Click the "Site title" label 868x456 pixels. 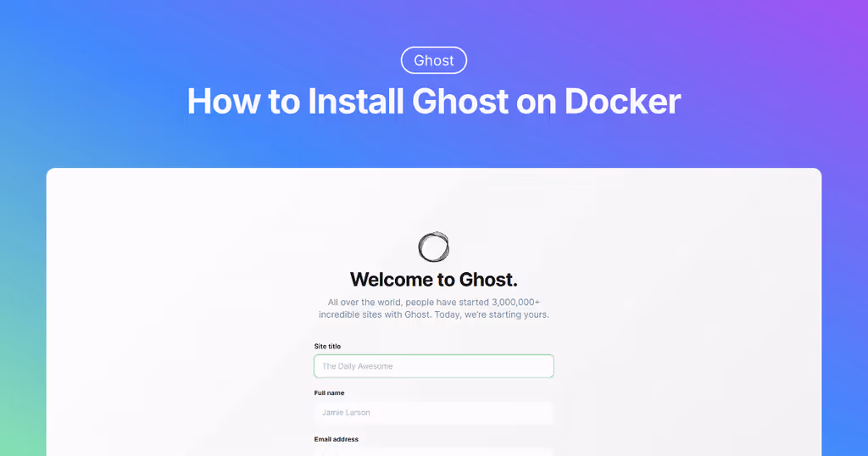(x=327, y=347)
